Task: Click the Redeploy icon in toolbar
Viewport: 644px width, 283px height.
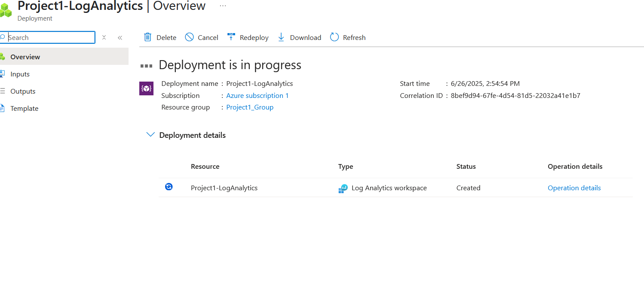Action: click(231, 37)
